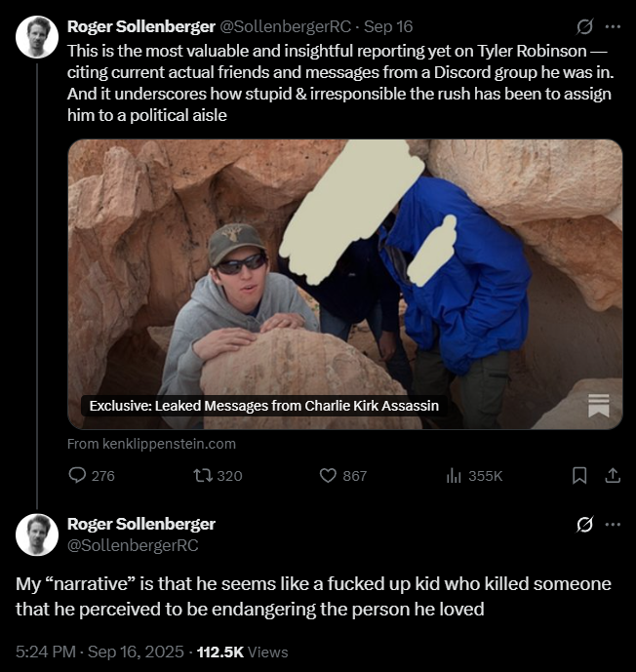Open the top Roger Sollenberger profile picture
The width and height of the screenshot is (636, 672).
pos(37,37)
